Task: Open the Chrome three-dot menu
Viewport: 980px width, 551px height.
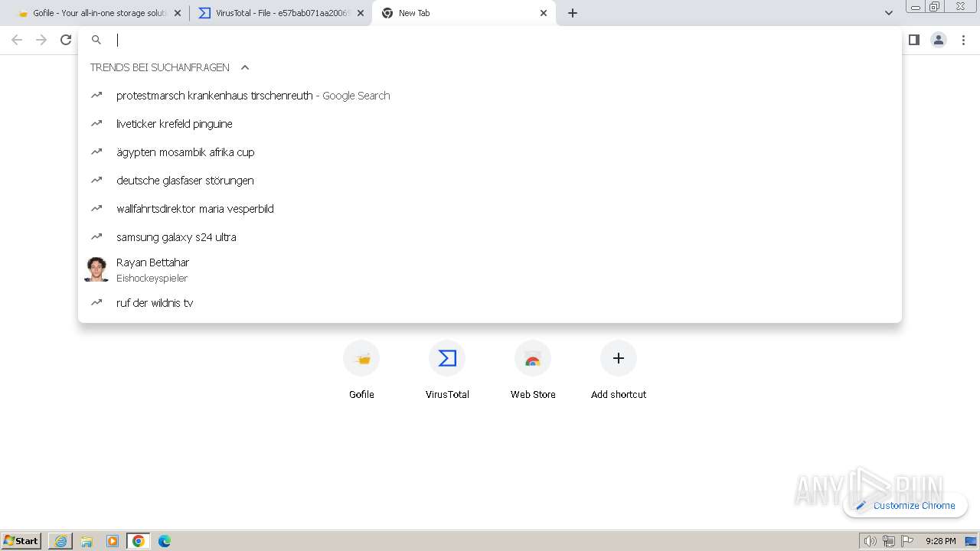Action: pyautogui.click(x=965, y=40)
